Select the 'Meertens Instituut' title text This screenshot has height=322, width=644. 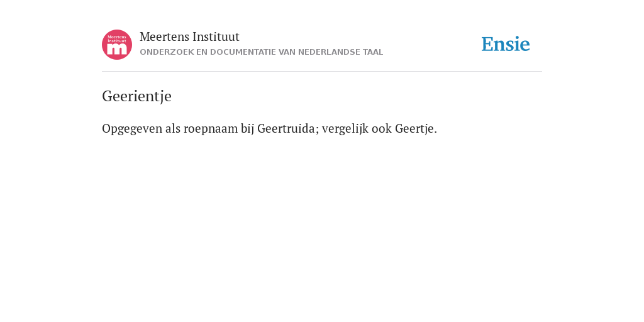coord(189,37)
